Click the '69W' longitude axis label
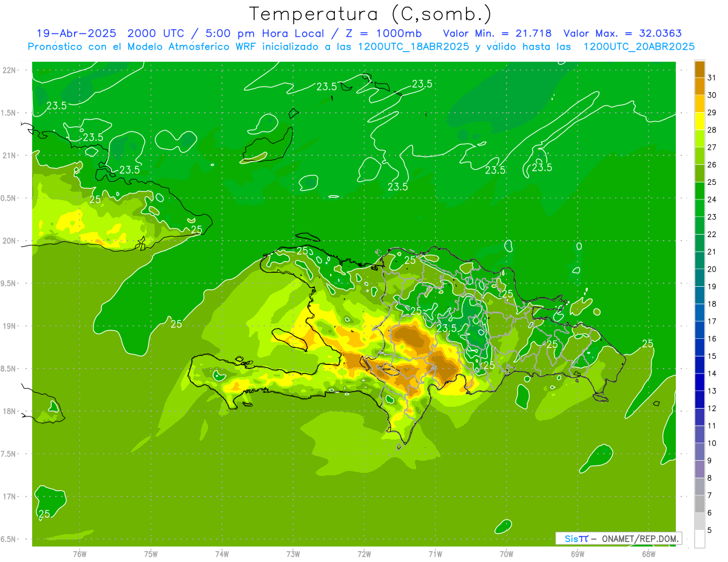The height and width of the screenshot is (562, 728). (x=578, y=554)
